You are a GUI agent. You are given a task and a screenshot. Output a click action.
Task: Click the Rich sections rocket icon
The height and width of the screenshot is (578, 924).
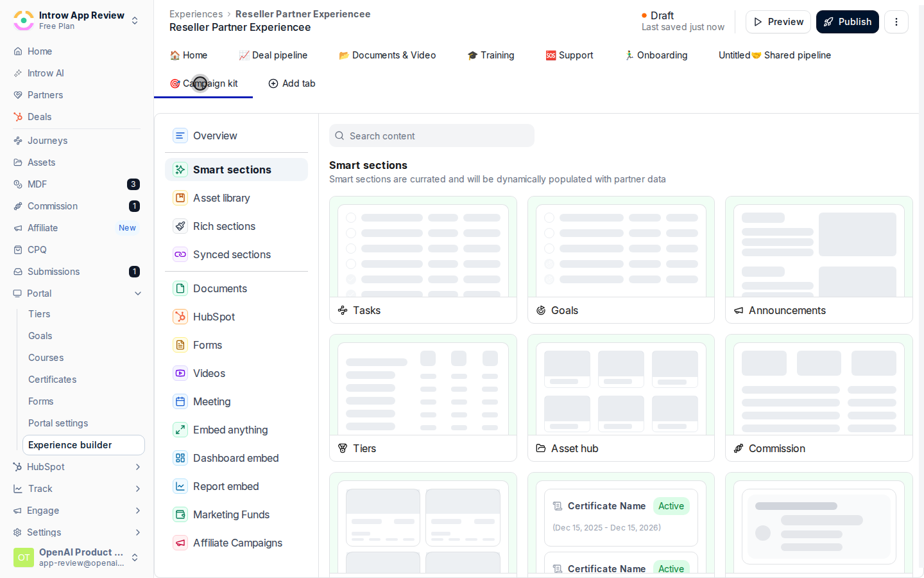(180, 226)
